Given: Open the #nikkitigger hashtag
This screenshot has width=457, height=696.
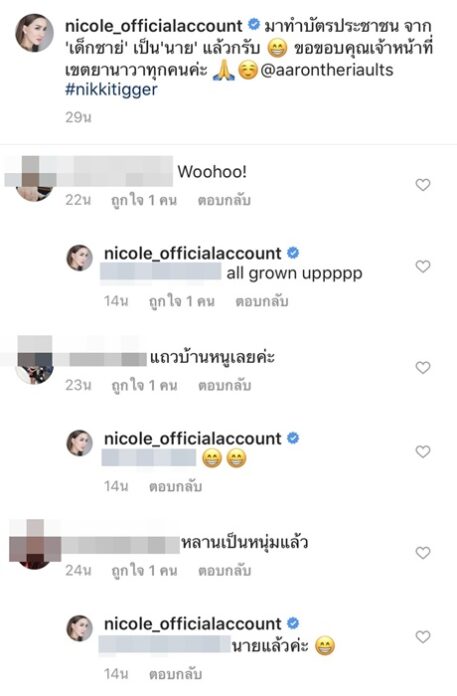Looking at the screenshot, I should click(111, 90).
